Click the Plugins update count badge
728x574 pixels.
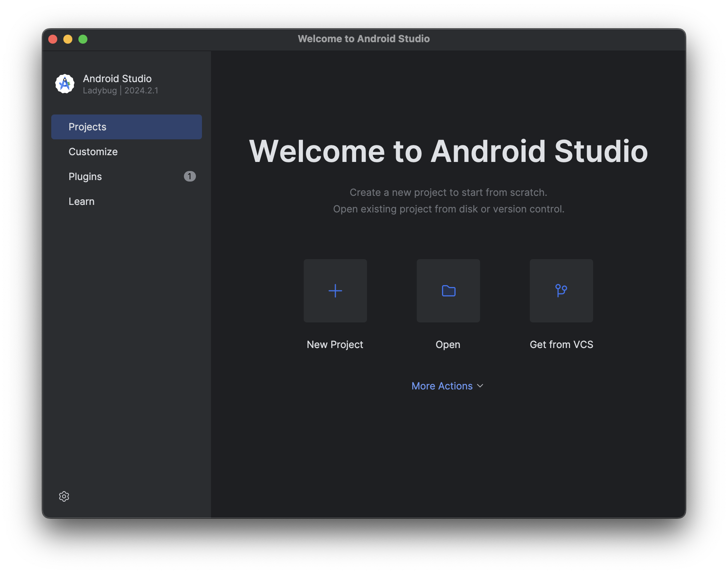pyautogui.click(x=190, y=176)
